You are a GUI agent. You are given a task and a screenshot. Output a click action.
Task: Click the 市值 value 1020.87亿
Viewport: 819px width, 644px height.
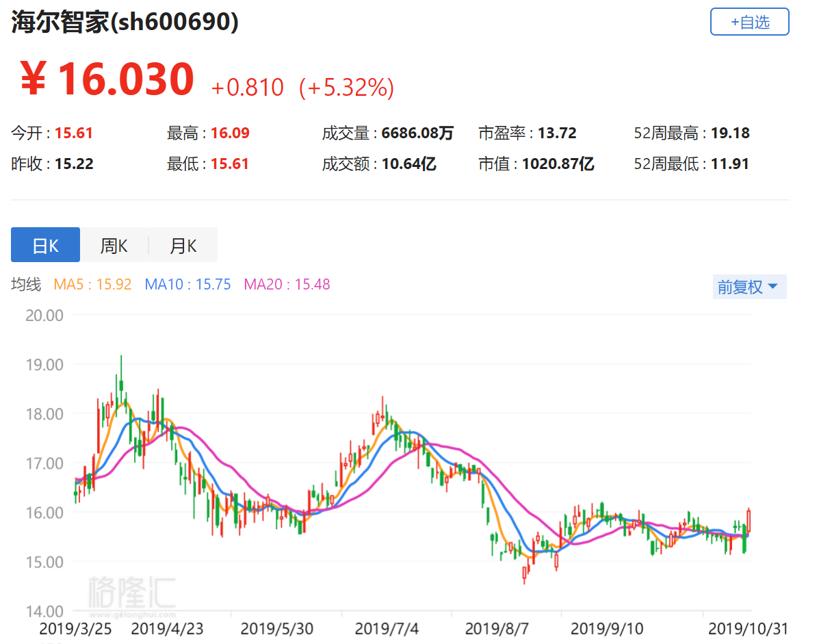pos(558,164)
